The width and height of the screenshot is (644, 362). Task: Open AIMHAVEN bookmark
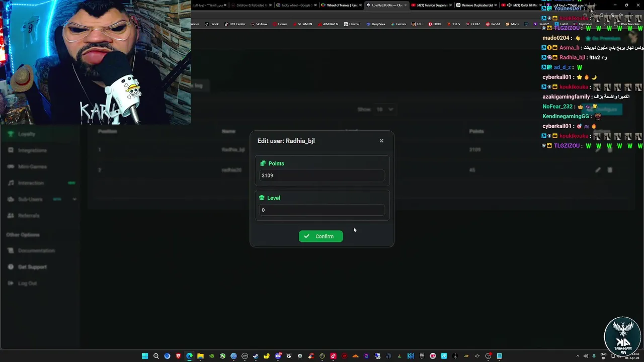point(328,24)
